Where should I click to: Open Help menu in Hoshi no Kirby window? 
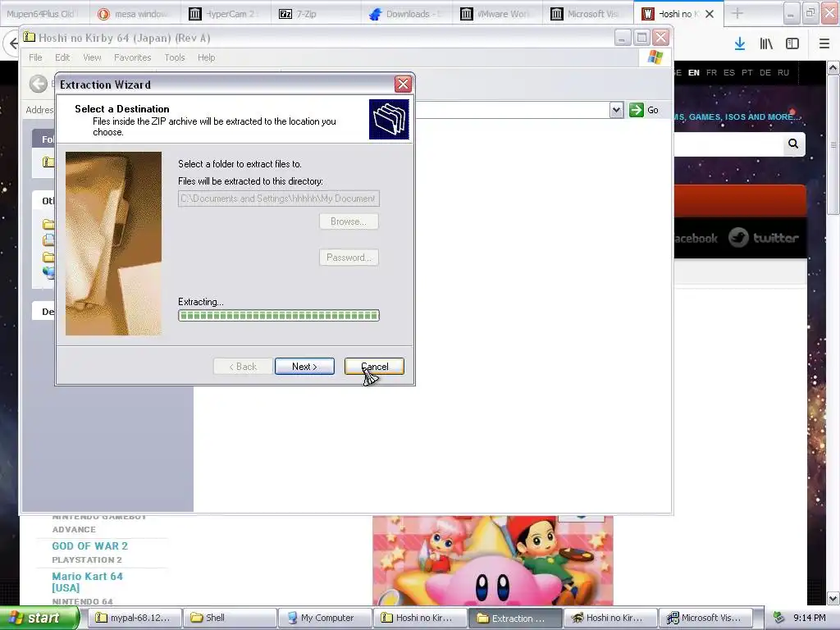(206, 57)
